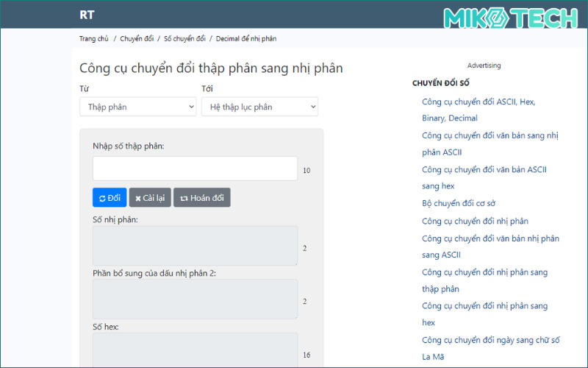Open Công cụ chuyển đổi nhị phân sang hex

[485, 314]
